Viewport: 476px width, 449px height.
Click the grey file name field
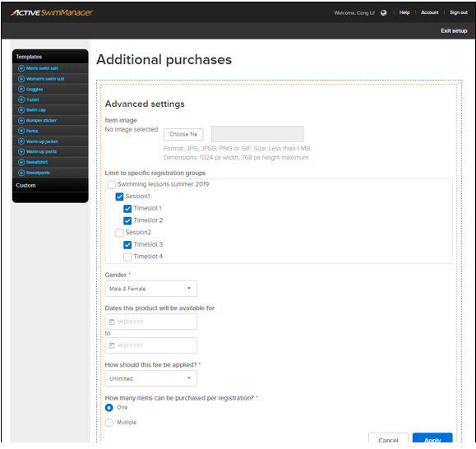257,134
